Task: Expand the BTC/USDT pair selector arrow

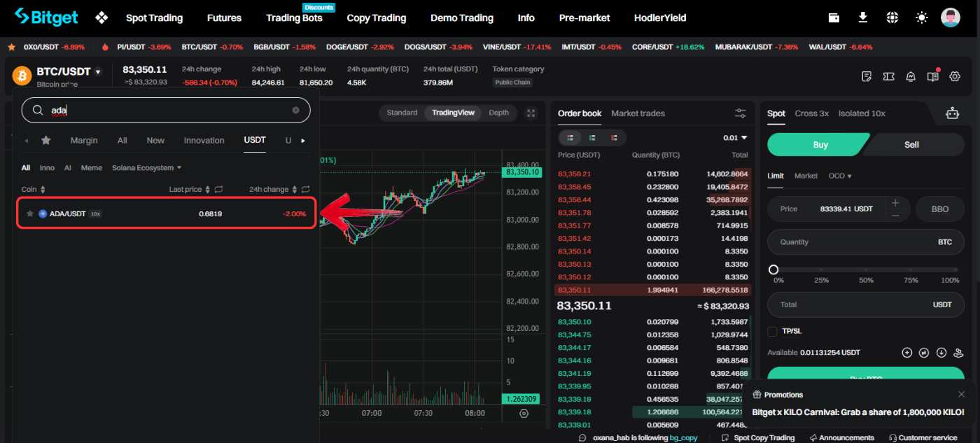Action: (98, 71)
